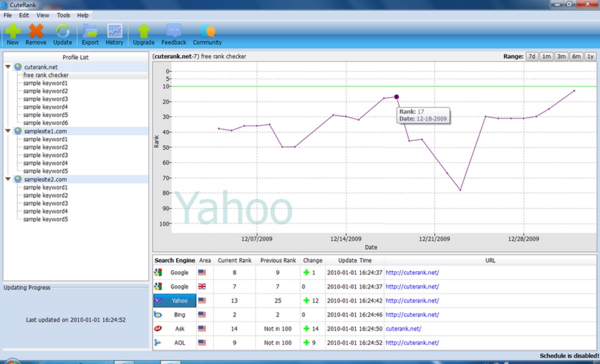Open the Community icon

tap(207, 32)
